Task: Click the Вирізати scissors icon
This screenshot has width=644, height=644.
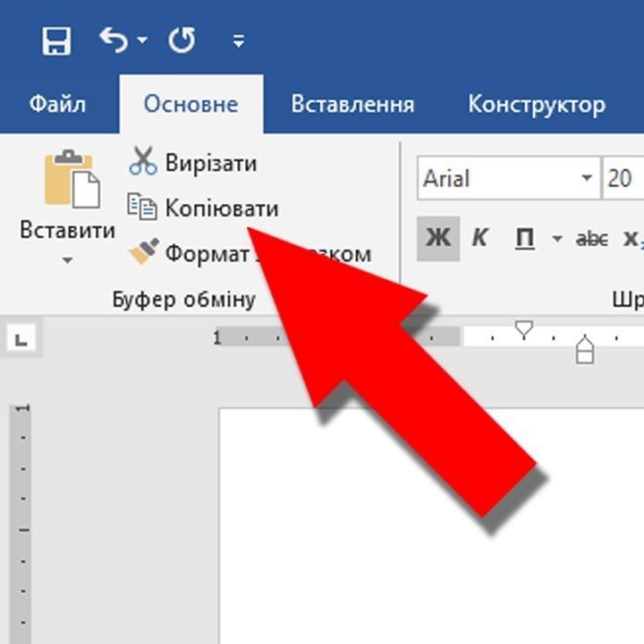Action: pyautogui.click(x=142, y=161)
